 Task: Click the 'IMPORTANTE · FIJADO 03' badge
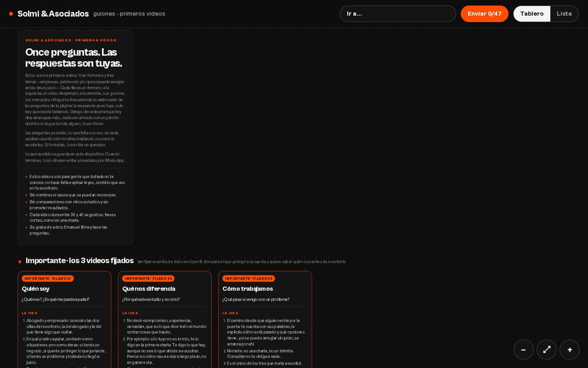[x=249, y=278]
